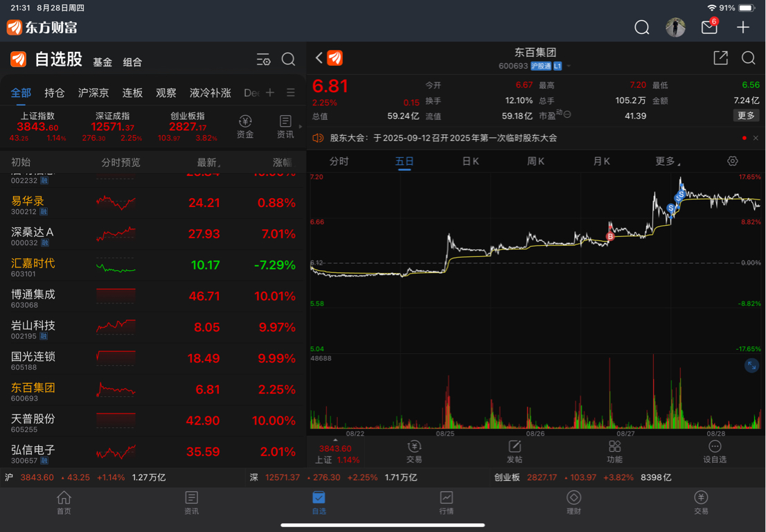The image size is (766, 532).
Task: Open the shareholder meeting announcement
Action: pos(443,139)
